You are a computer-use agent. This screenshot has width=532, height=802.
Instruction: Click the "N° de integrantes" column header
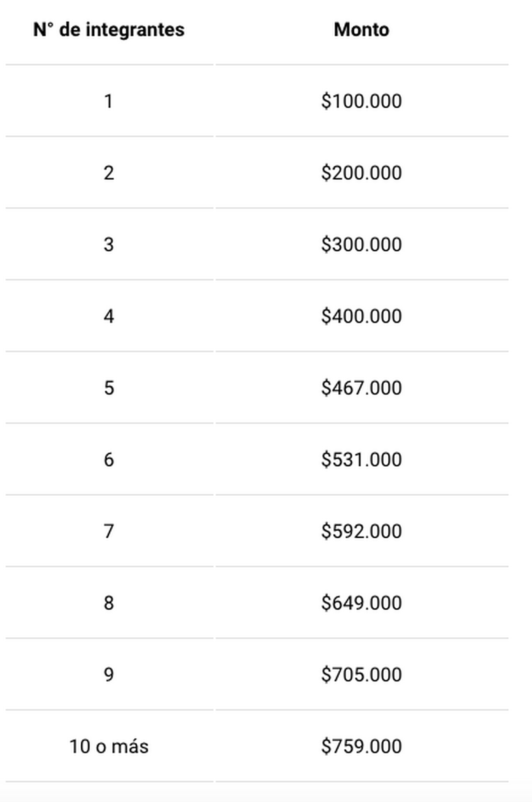point(109,29)
